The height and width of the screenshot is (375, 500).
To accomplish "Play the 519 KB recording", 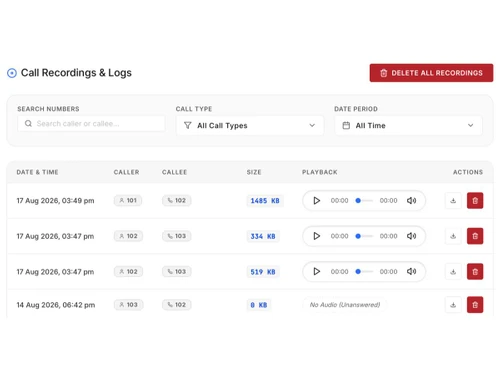I will [x=316, y=272].
